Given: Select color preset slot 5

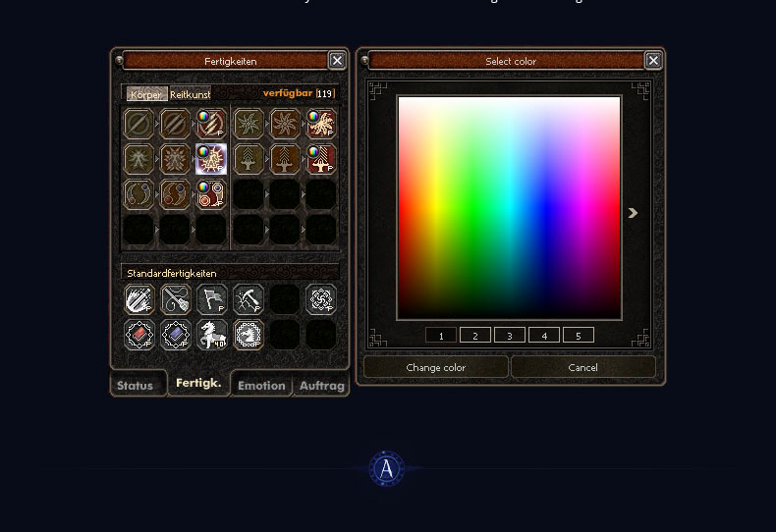Looking at the screenshot, I should tap(578, 336).
